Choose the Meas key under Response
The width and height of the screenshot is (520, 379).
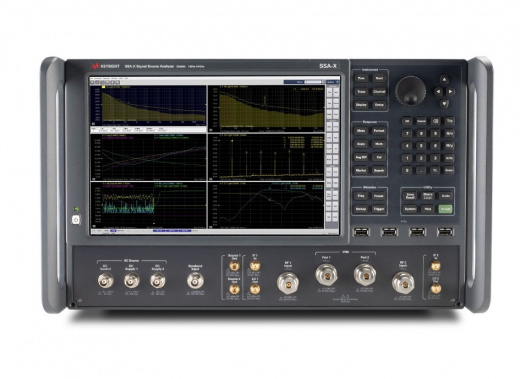tap(361, 131)
